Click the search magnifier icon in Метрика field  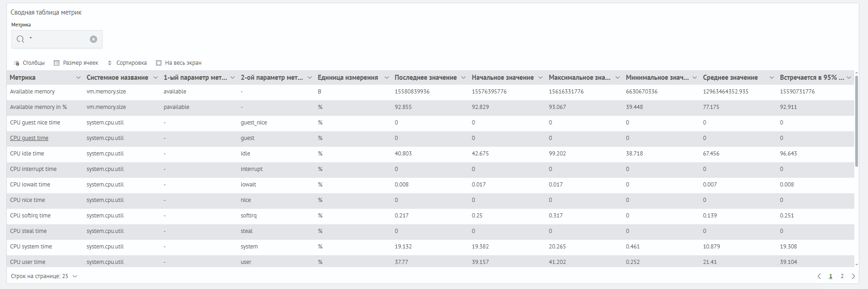pos(21,39)
